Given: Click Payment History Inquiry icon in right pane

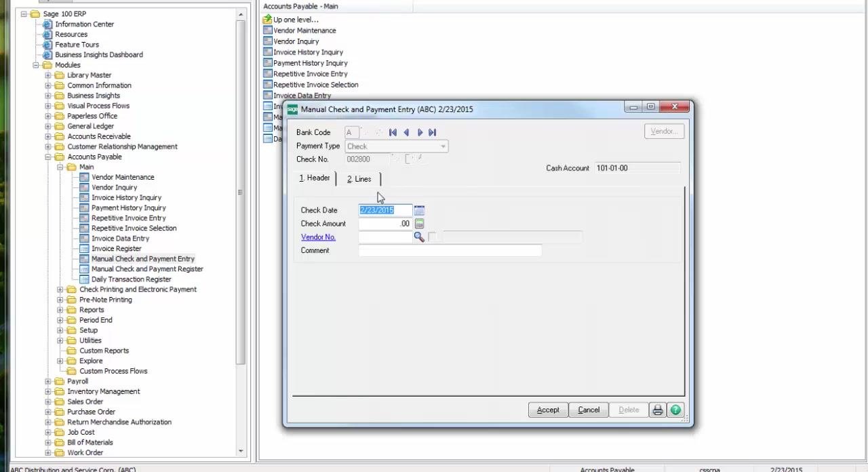Looking at the screenshot, I should (267, 63).
